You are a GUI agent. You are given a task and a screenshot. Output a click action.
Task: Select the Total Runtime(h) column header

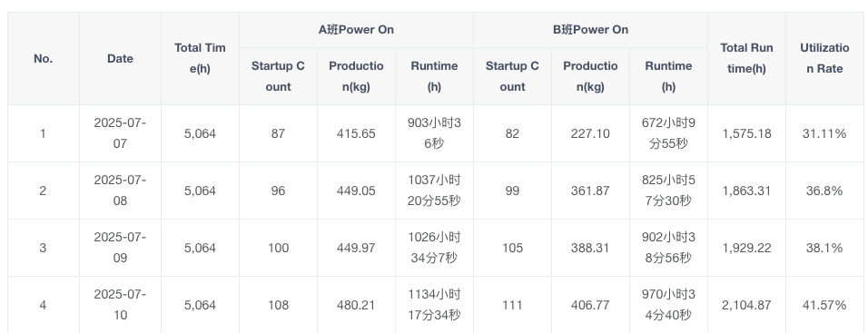746,59
